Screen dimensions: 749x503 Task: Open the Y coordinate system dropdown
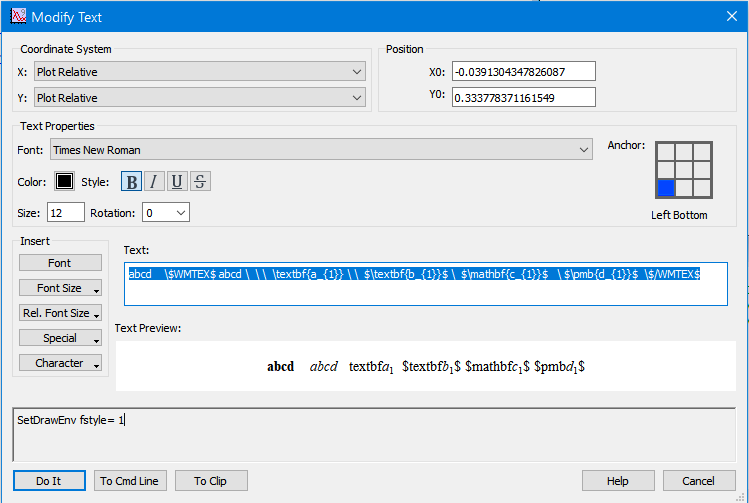tap(199, 98)
